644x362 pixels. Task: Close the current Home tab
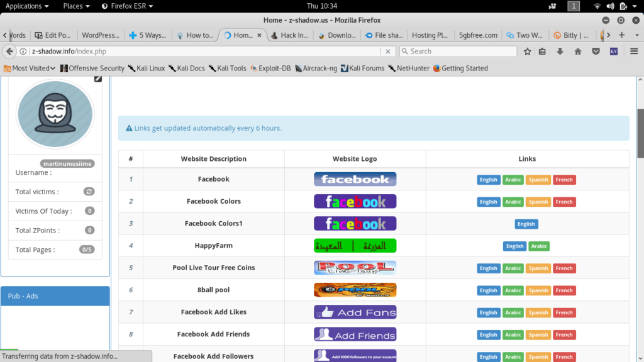coord(259,35)
